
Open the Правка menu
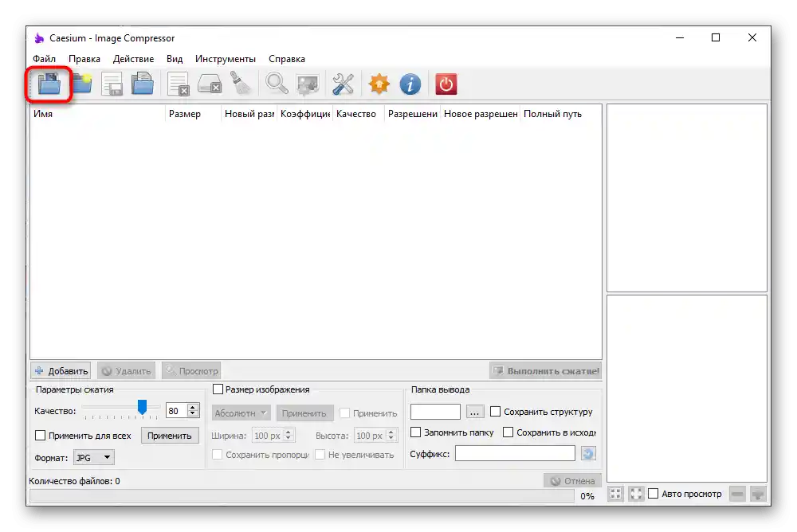click(x=84, y=59)
